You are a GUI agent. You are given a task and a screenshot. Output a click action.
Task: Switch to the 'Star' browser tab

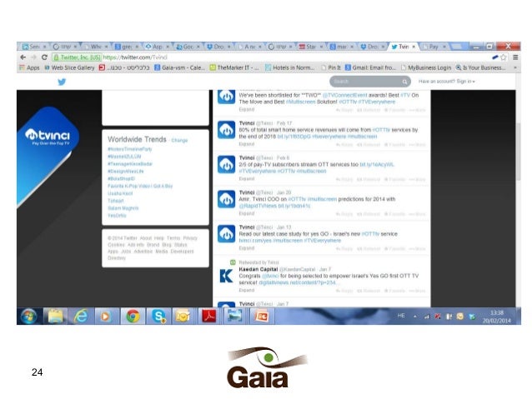pos(311,47)
